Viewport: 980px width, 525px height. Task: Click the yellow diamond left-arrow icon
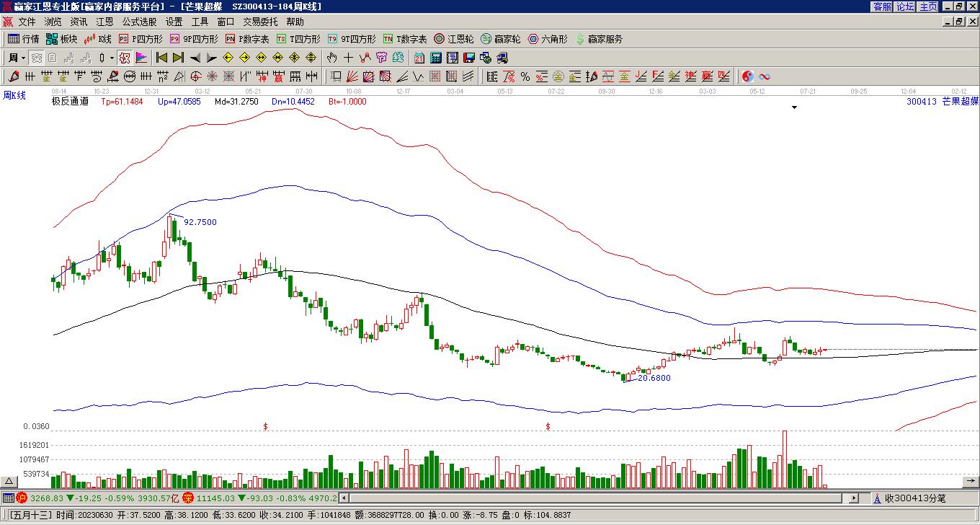click(228, 58)
